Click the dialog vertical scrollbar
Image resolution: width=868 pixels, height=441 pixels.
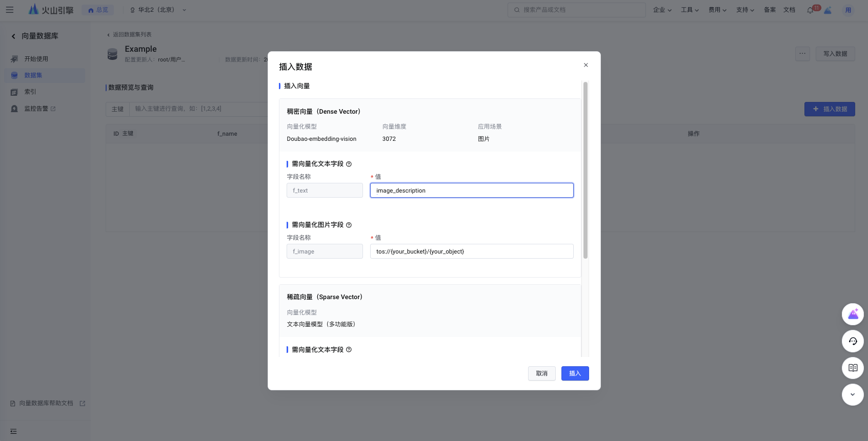coord(585,170)
